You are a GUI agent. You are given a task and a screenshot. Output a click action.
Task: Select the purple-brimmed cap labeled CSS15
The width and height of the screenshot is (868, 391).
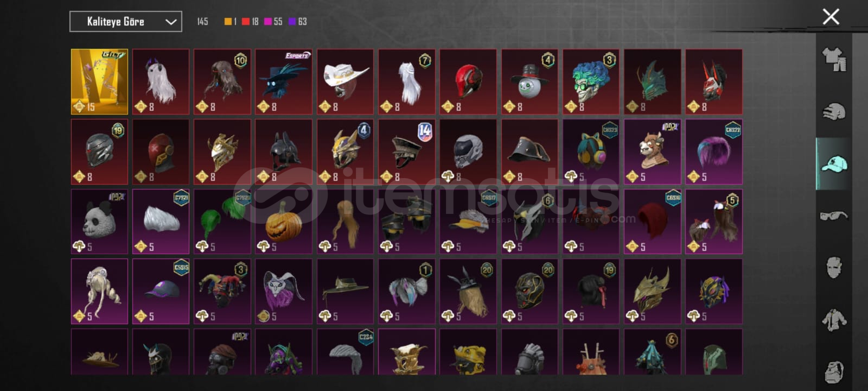coord(161,291)
